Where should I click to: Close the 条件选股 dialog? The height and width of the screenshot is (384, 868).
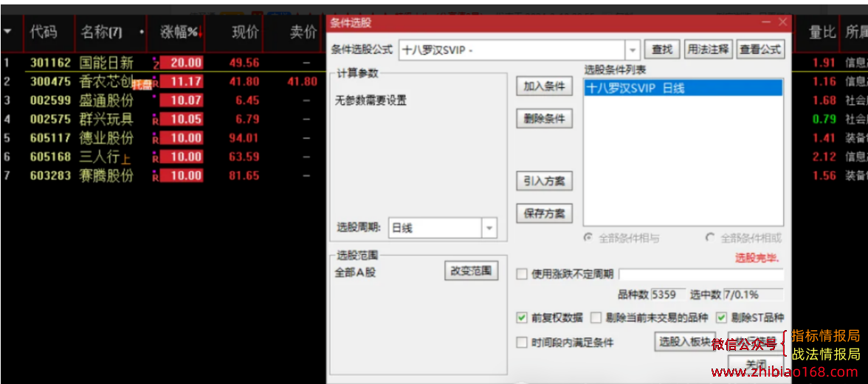(782, 22)
